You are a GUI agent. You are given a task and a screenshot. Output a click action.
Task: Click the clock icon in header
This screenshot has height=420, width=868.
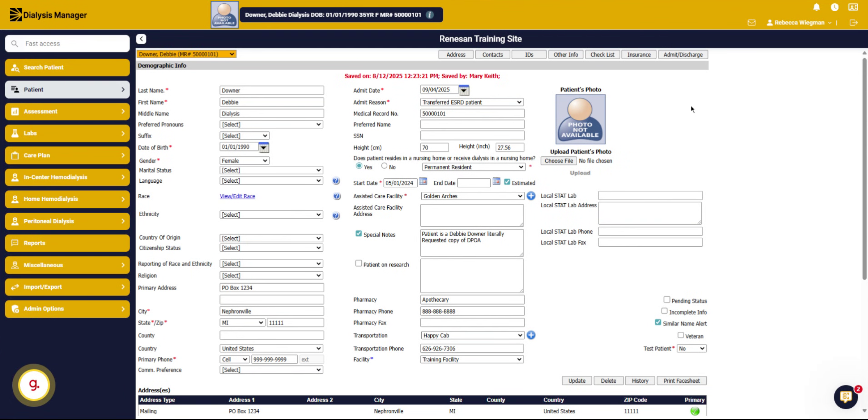(x=834, y=7)
